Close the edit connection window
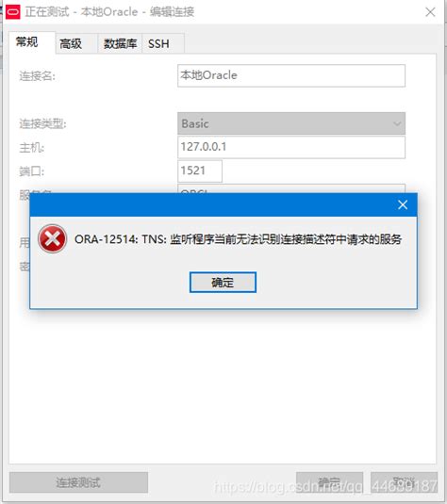 point(430,12)
